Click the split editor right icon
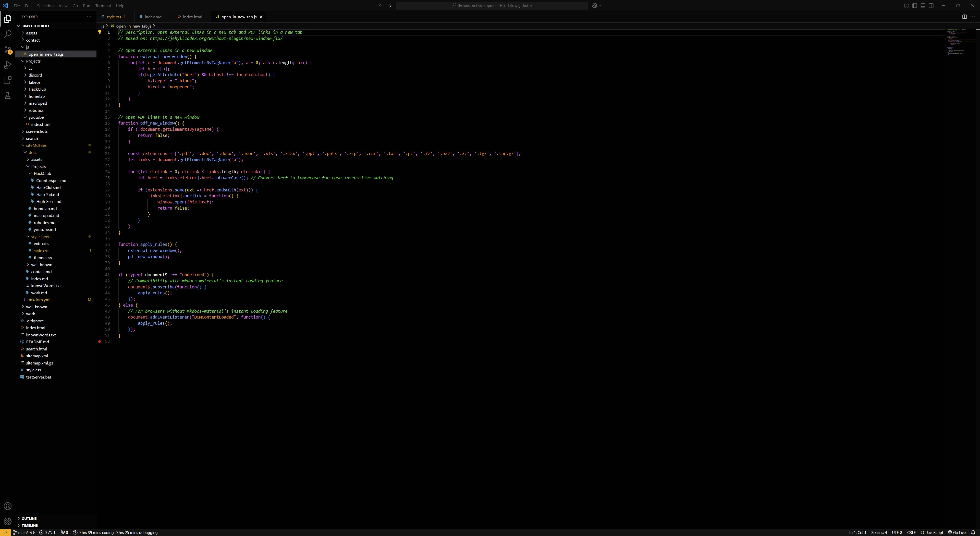Screen dimensions: 980x536 click(964, 17)
